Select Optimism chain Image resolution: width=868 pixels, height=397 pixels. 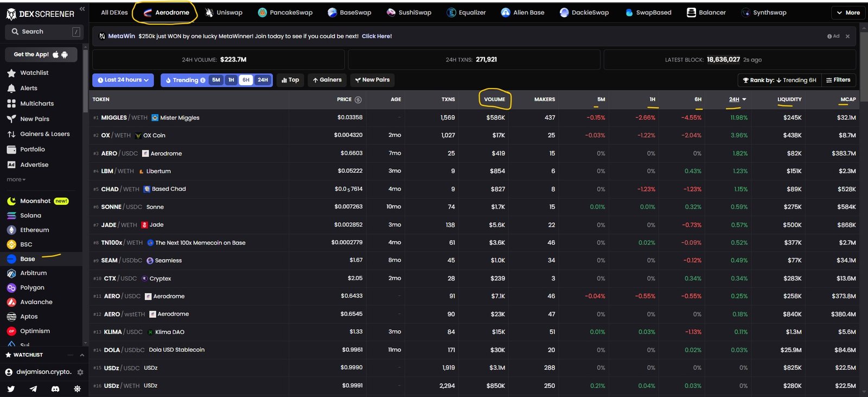click(35, 331)
